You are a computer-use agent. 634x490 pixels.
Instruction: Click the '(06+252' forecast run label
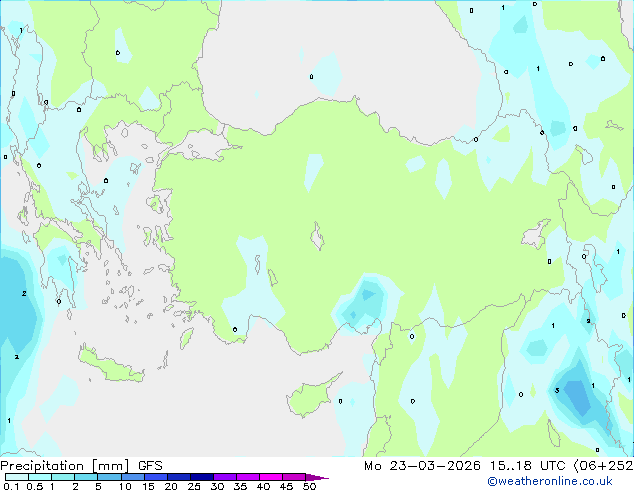click(x=603, y=466)
